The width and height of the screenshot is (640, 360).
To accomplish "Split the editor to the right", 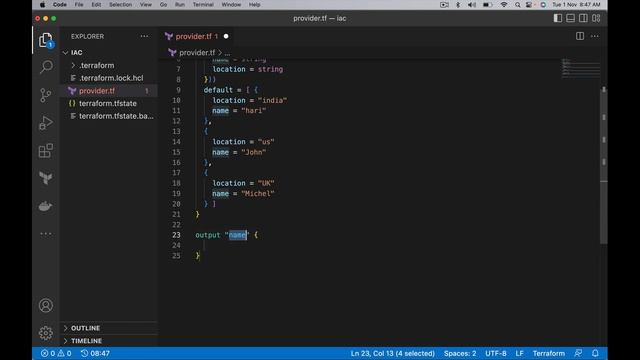I will [x=580, y=36].
